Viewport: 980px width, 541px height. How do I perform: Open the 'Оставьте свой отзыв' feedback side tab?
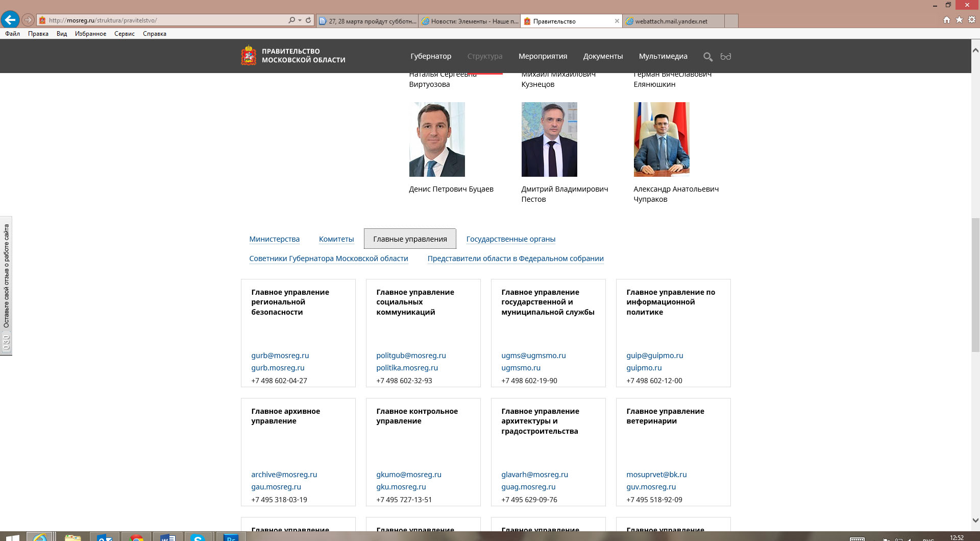[x=6, y=286]
